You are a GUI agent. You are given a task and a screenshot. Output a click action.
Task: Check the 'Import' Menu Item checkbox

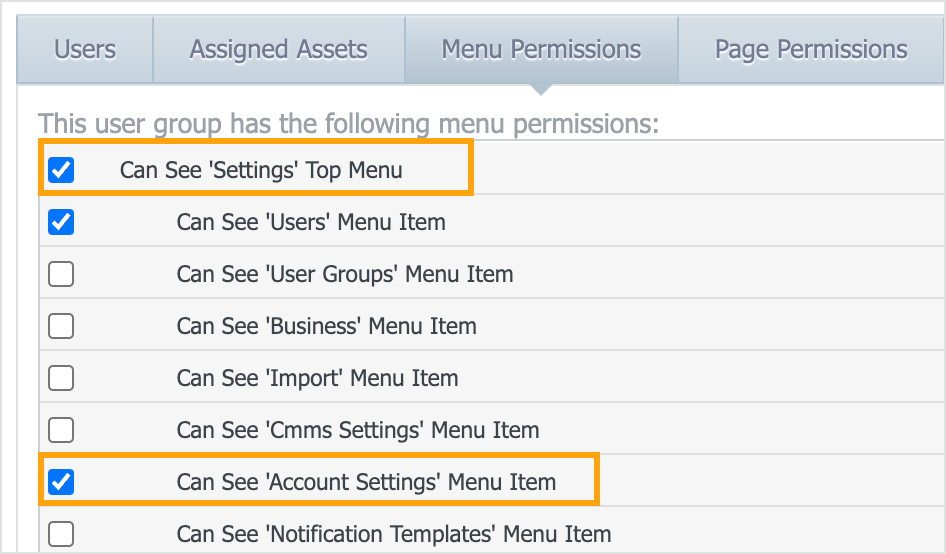click(x=62, y=378)
